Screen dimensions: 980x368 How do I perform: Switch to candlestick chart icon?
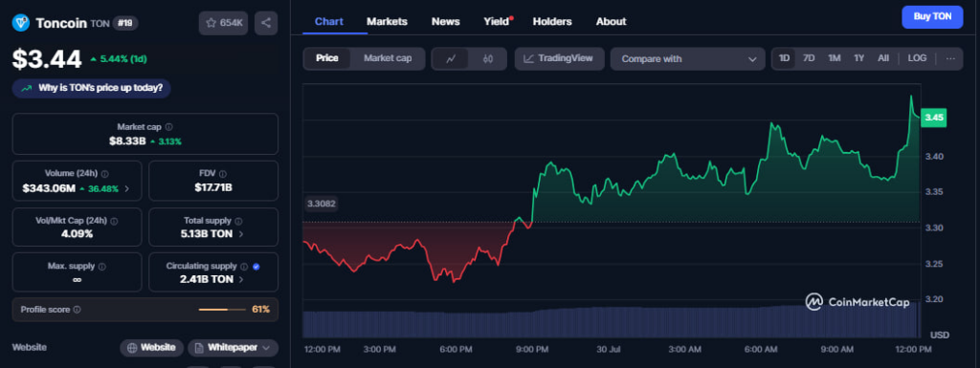pyautogui.click(x=488, y=58)
